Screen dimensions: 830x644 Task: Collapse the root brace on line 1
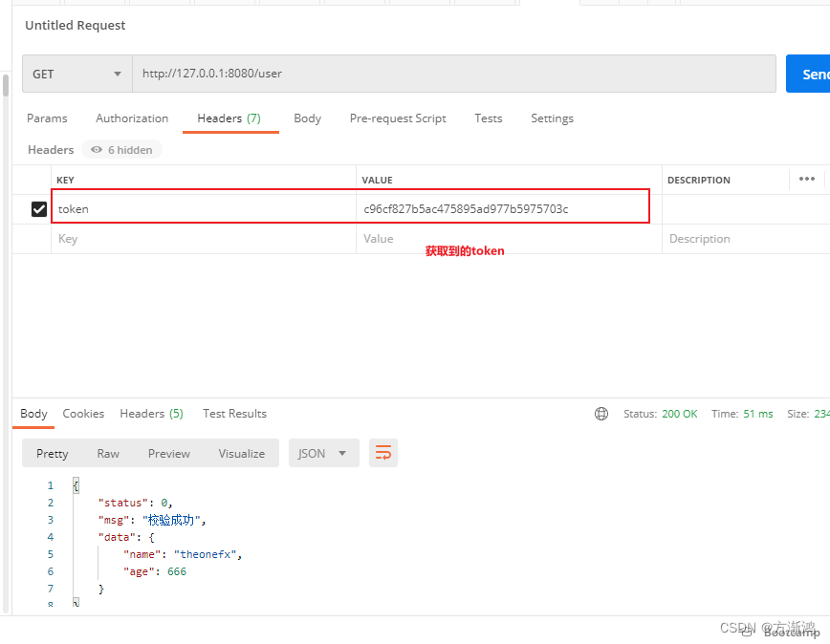pos(76,485)
